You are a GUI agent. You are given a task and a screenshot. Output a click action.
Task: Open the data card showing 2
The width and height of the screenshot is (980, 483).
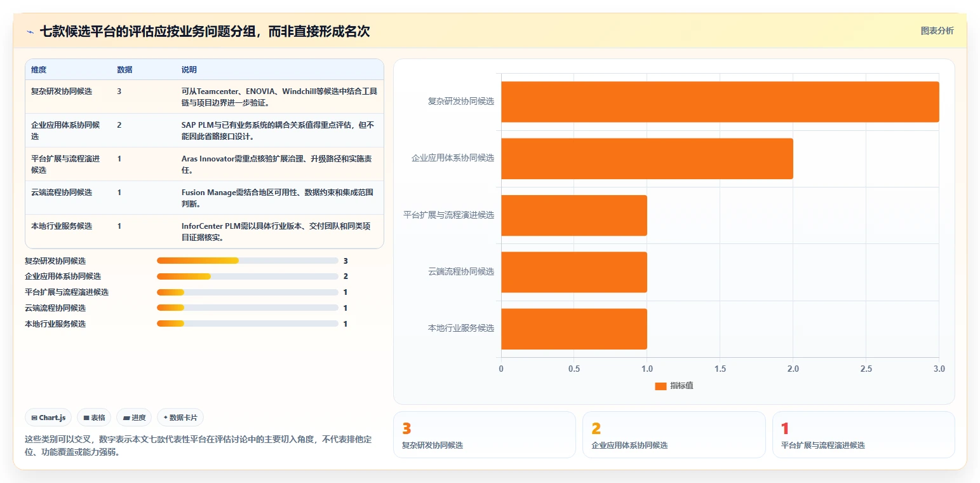[674, 435]
